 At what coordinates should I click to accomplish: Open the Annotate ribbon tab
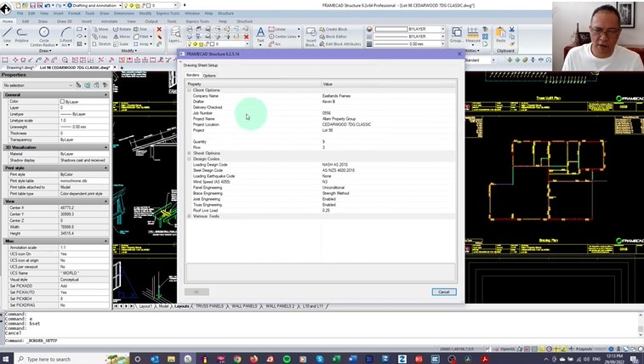pos(109,21)
